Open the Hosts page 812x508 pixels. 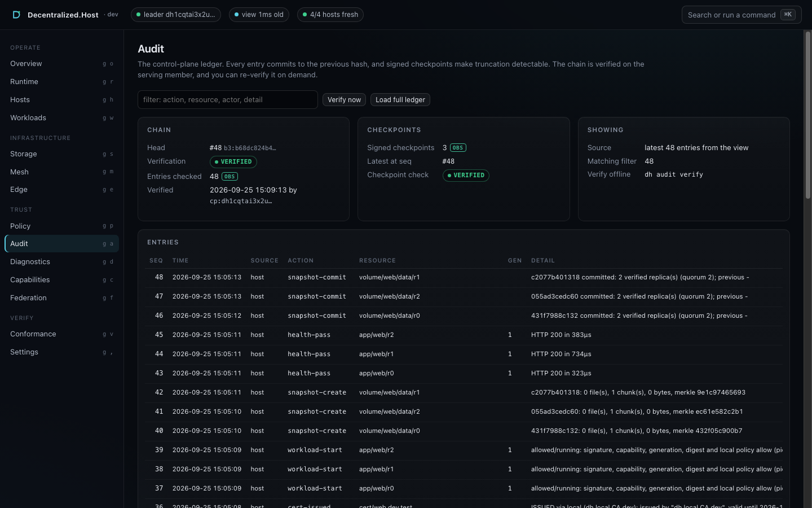62,100
